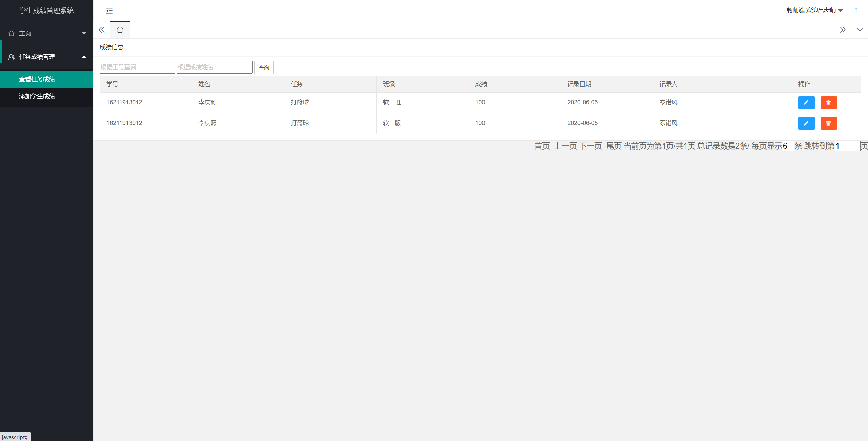Edit the 软二班 grade record

tap(806, 102)
